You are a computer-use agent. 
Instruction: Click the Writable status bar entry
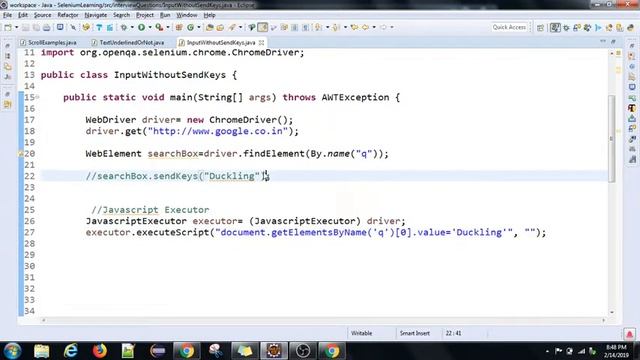click(362, 333)
